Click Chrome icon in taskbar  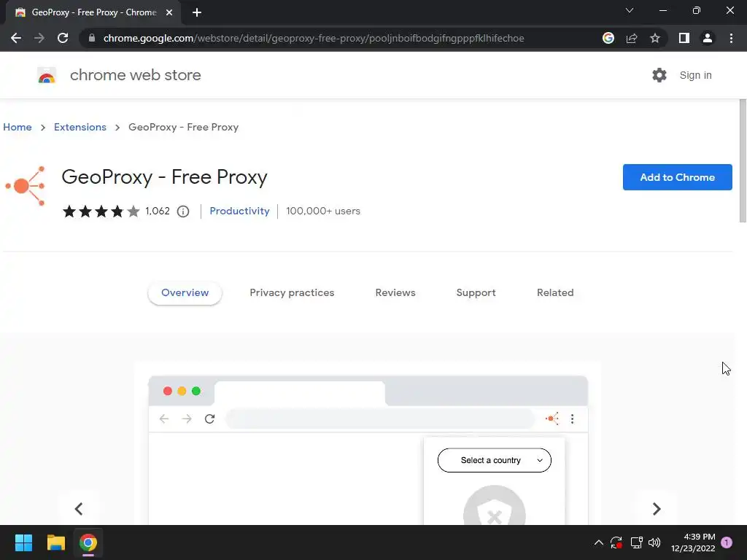(x=88, y=542)
